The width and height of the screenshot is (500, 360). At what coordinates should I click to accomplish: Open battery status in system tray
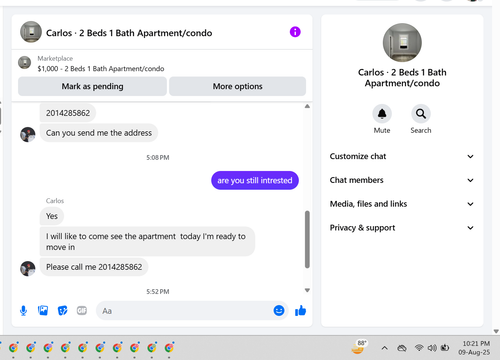[445, 348]
